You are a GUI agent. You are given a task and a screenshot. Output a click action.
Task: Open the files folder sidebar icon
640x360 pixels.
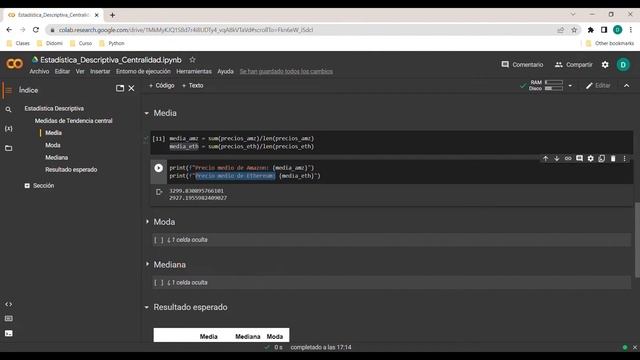pos(8,148)
